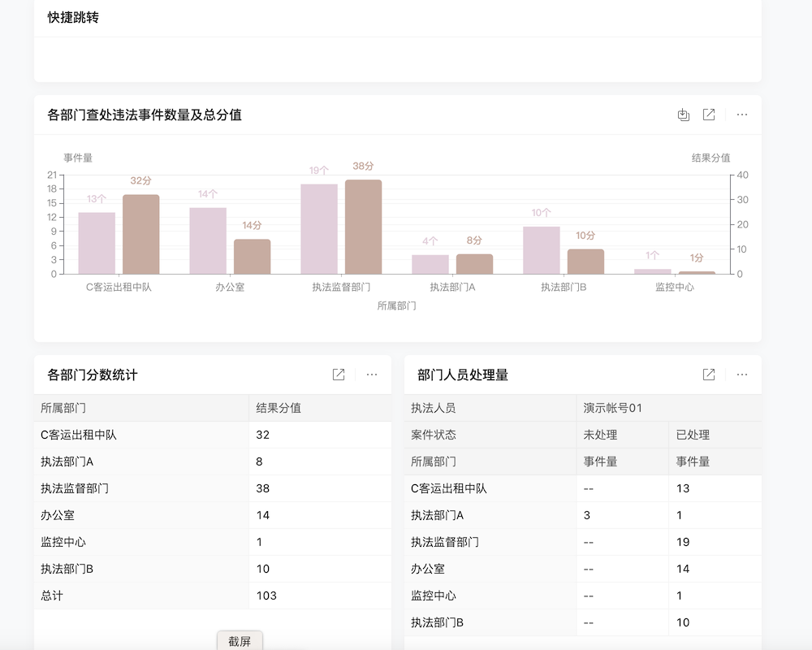This screenshot has width=812, height=650.
Task: Open the staff table's overflow dropdown
Action: [741, 375]
